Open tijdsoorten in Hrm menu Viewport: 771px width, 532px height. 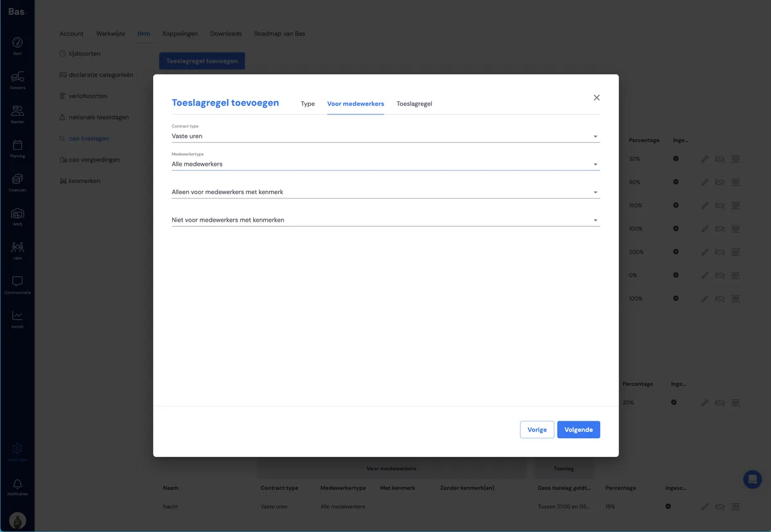(x=80, y=53)
